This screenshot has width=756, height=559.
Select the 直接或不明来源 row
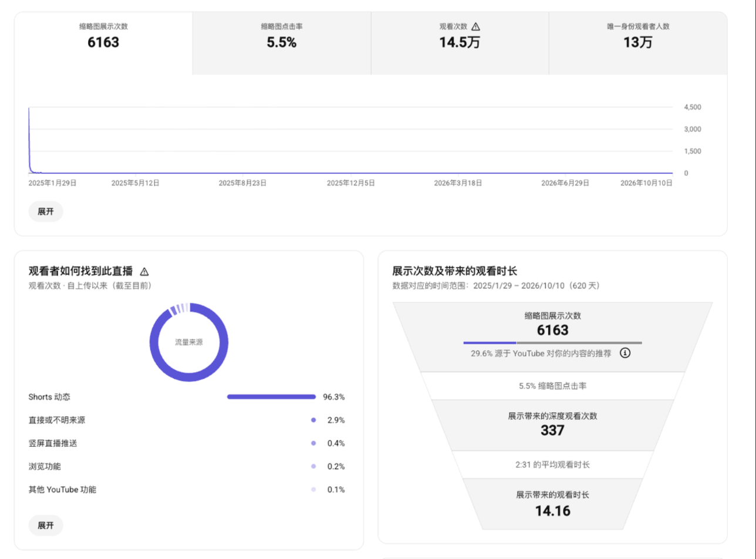pos(187,420)
